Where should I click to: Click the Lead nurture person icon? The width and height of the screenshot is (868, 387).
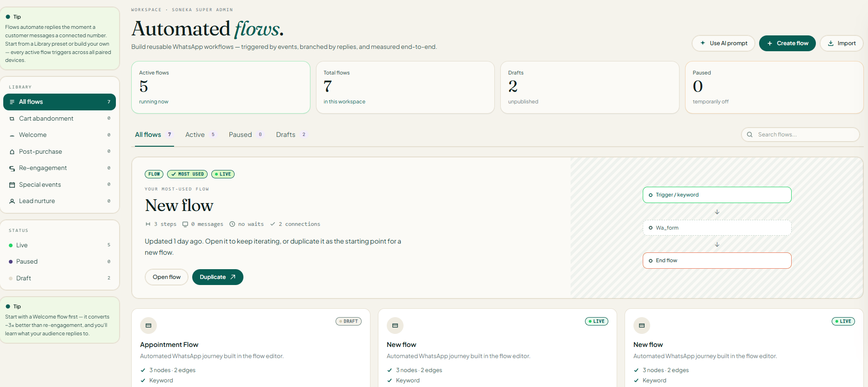click(12, 201)
